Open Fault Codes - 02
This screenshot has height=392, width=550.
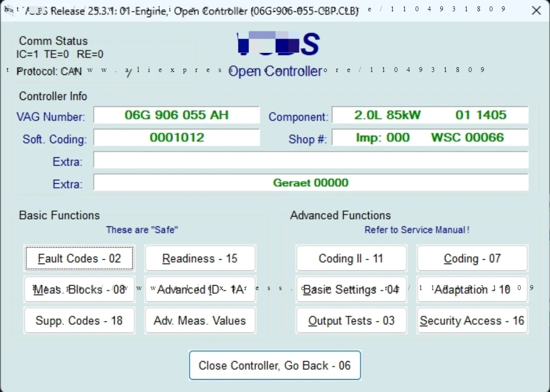point(79,258)
